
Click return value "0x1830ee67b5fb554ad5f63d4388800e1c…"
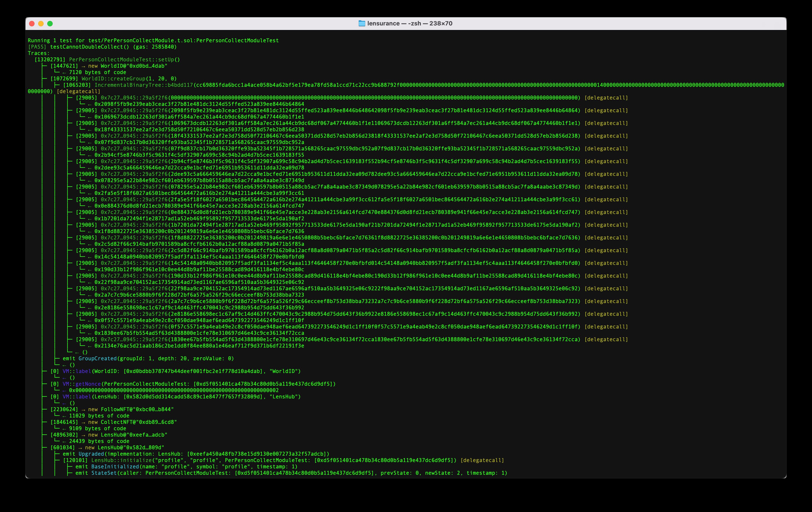199,333
